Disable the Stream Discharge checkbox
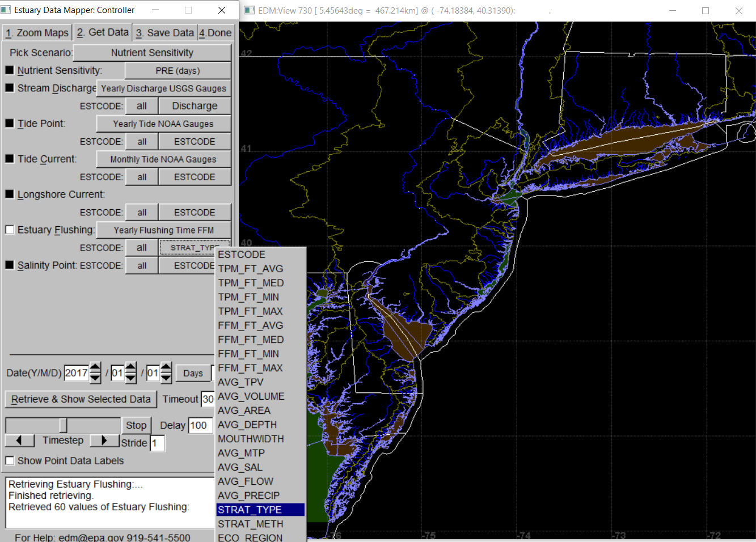This screenshot has width=756, height=542. 9,87
